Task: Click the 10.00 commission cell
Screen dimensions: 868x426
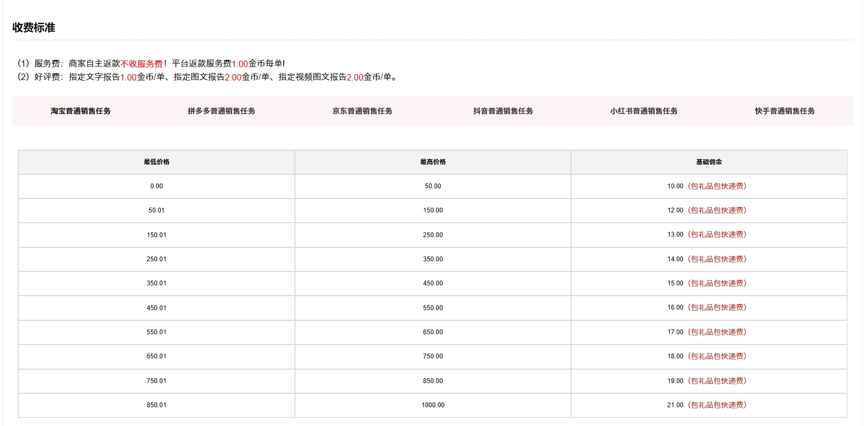Action: pos(707,186)
